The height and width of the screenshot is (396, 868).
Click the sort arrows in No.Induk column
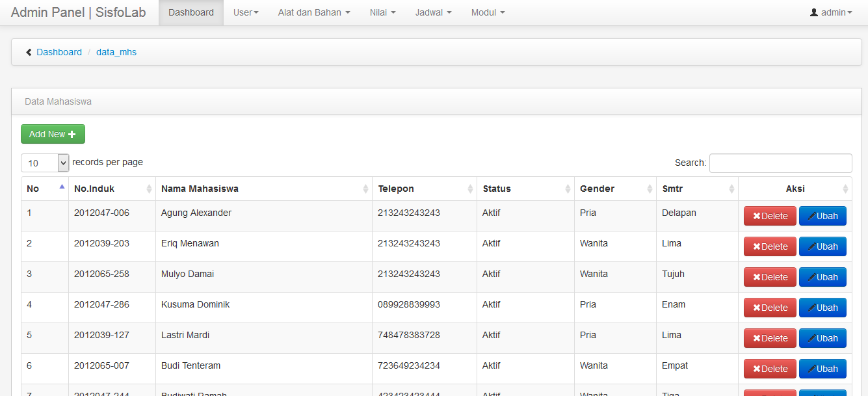pyautogui.click(x=149, y=189)
